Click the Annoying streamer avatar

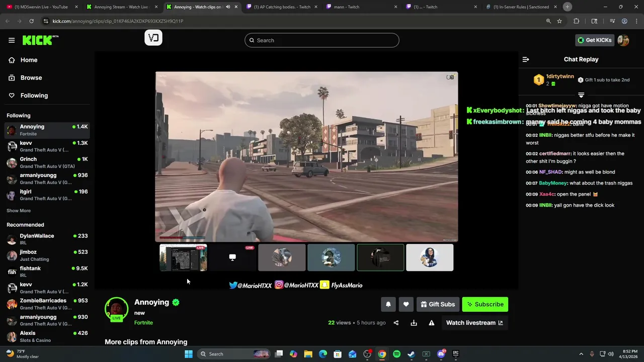click(x=116, y=309)
